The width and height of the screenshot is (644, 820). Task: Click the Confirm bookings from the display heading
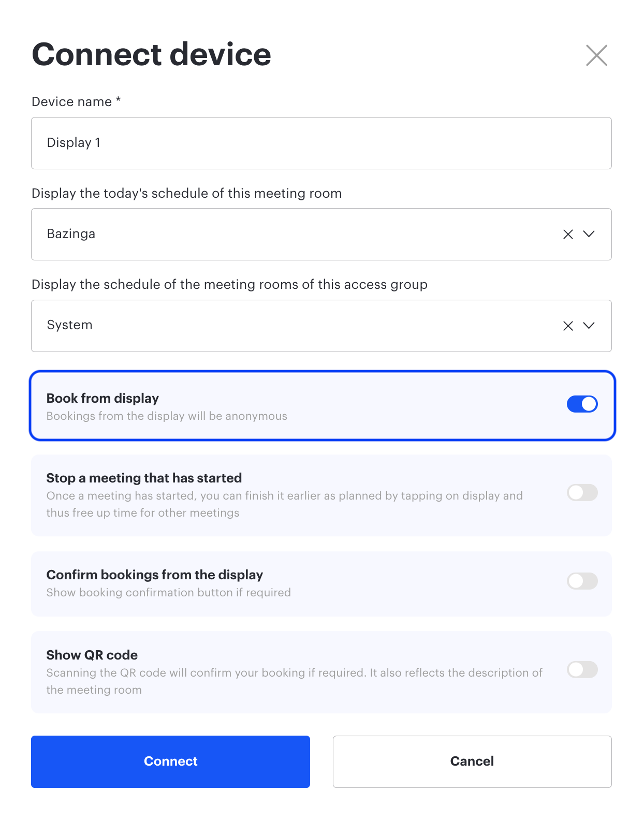pos(155,575)
